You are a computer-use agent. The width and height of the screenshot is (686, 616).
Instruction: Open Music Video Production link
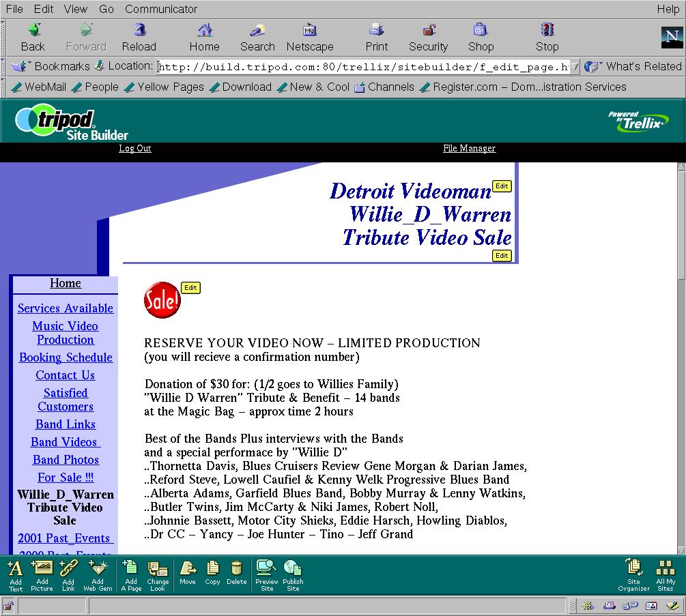click(x=66, y=333)
